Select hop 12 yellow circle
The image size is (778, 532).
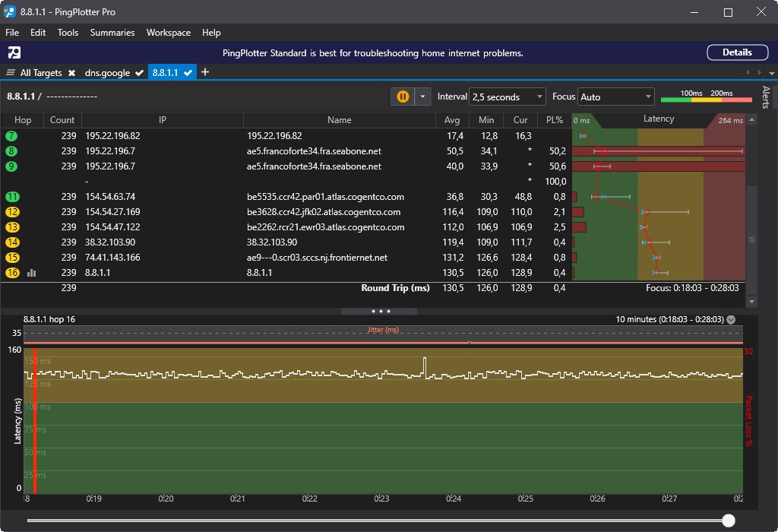point(12,212)
